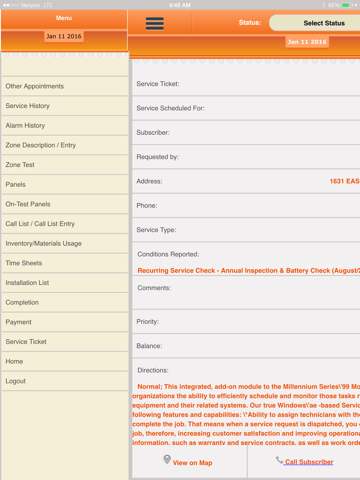Open the Payment menu item

65,322
